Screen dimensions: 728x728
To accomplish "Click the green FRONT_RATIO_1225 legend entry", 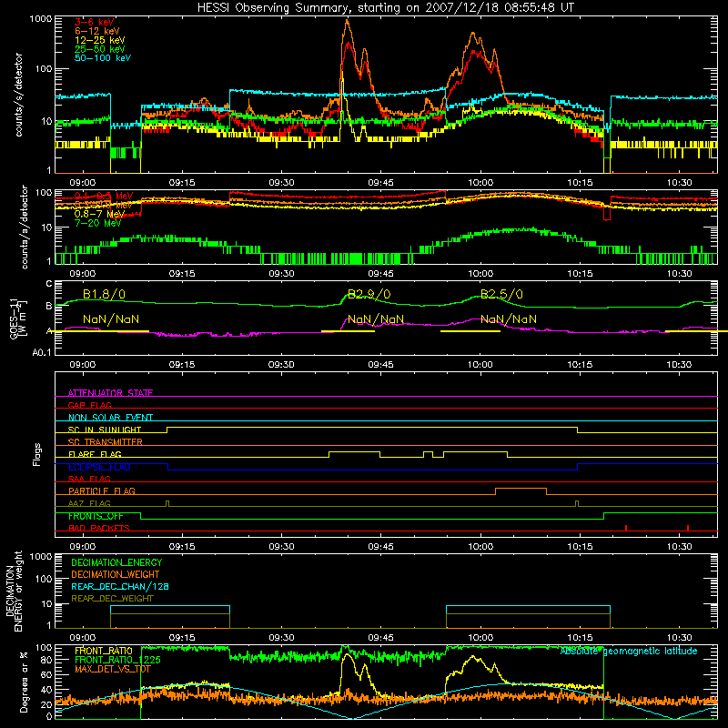I will tap(118, 660).
